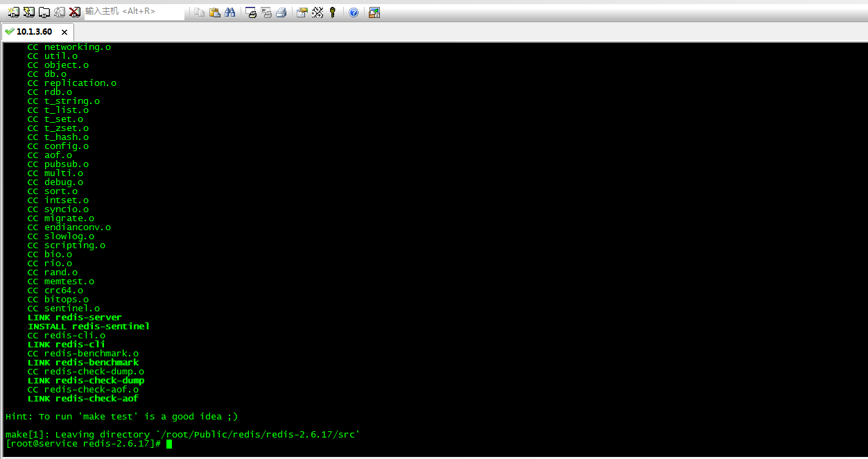Click the 'LINK redis-benchmark' line

tap(83, 363)
